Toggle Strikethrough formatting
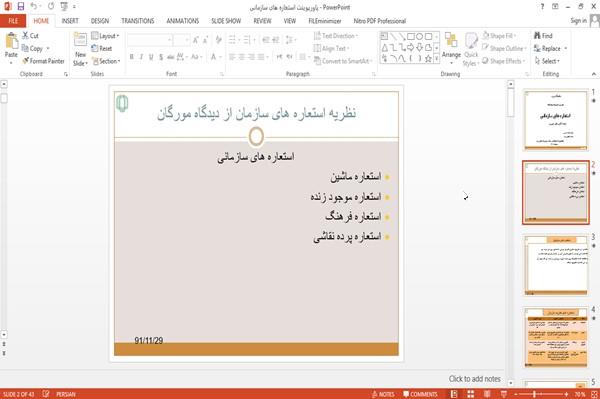This screenshot has width=600, height=399. point(170,57)
